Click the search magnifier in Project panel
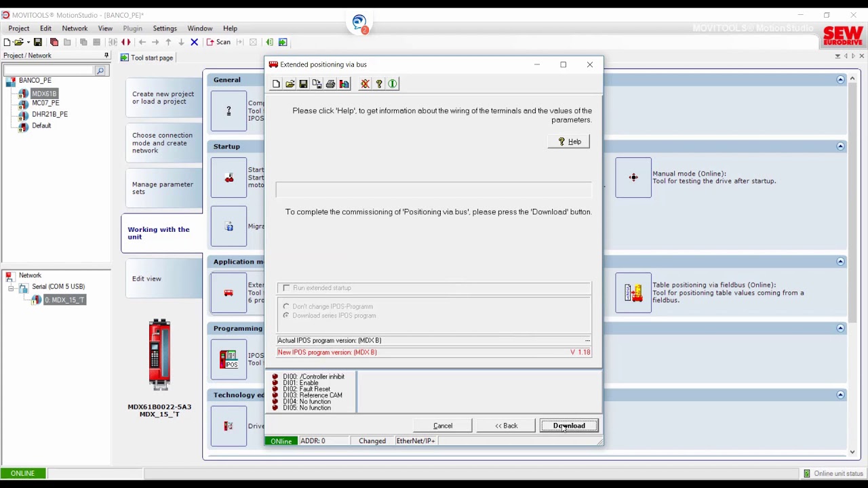Screen dimensions: 868x488 (x=100, y=70)
